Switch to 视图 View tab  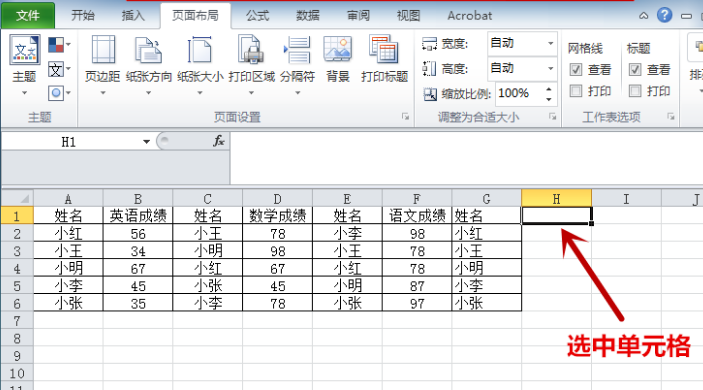click(408, 16)
